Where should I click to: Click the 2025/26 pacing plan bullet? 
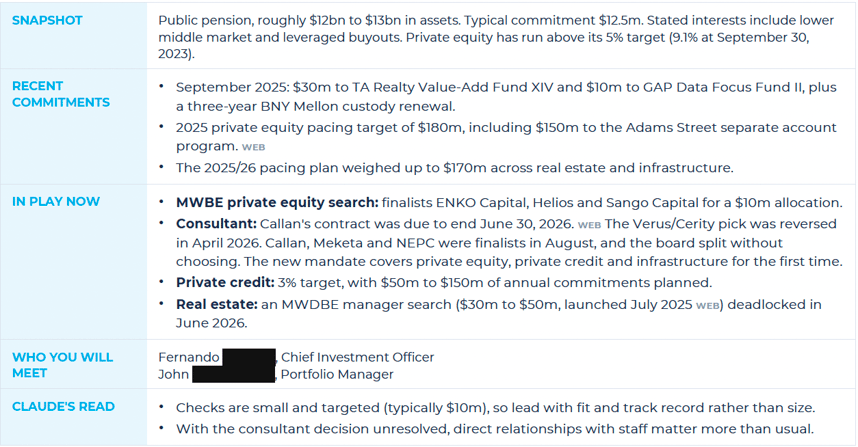tap(454, 167)
